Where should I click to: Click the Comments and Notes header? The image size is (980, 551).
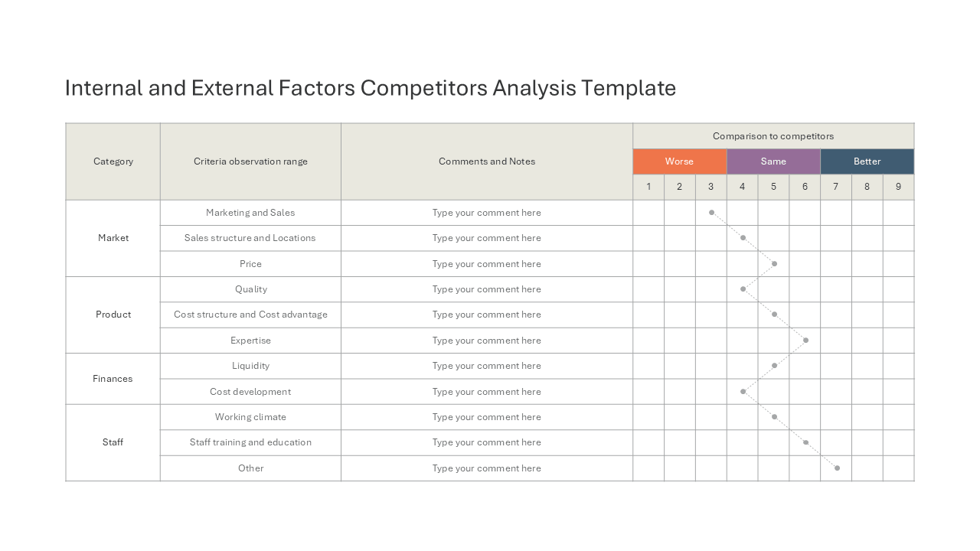point(487,161)
